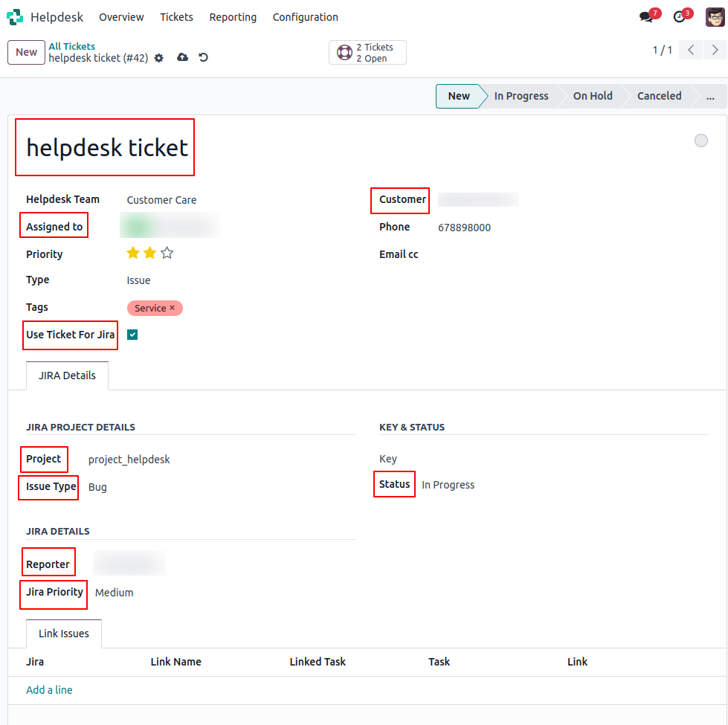Viewport: 728px width, 725px height.
Task: Sort by the Jira column header
Action: click(35, 662)
